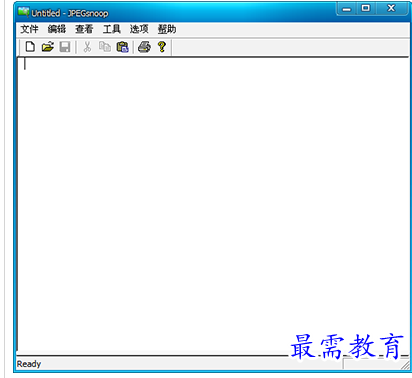Close the JPEGsnoop window
Image resolution: width=412 pixels, height=378 pixels.
(391, 8)
